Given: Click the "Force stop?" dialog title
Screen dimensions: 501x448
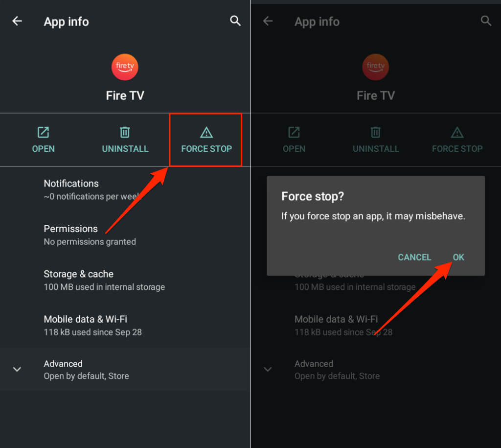Looking at the screenshot, I should point(313,197).
